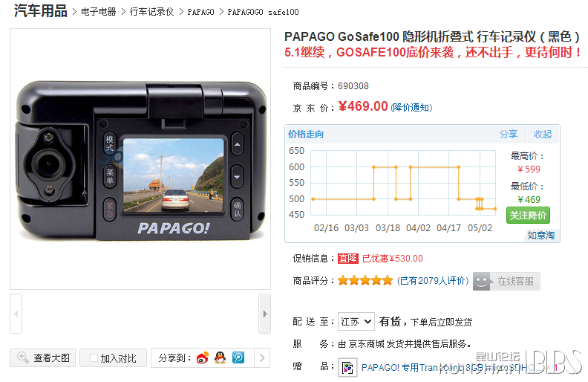Share to Sina Weibo icon
Screen dimensions: 588x382
203,357
